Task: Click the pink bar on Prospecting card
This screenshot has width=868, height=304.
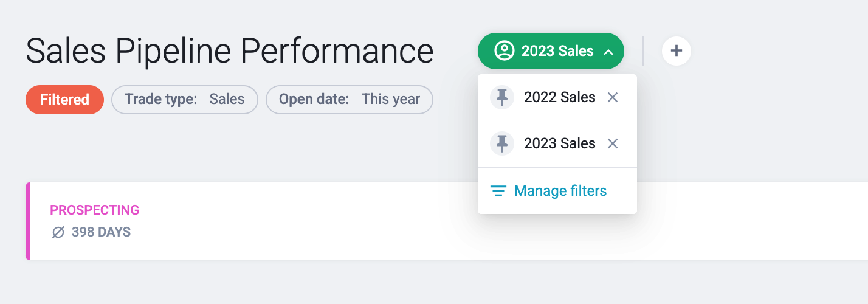Action: 28,221
